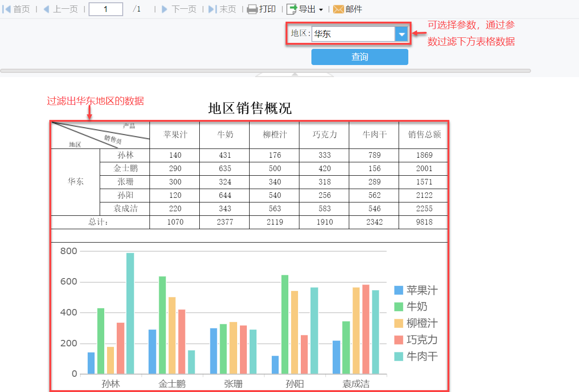
Task: Click next page arrow icon
Action: [165, 9]
